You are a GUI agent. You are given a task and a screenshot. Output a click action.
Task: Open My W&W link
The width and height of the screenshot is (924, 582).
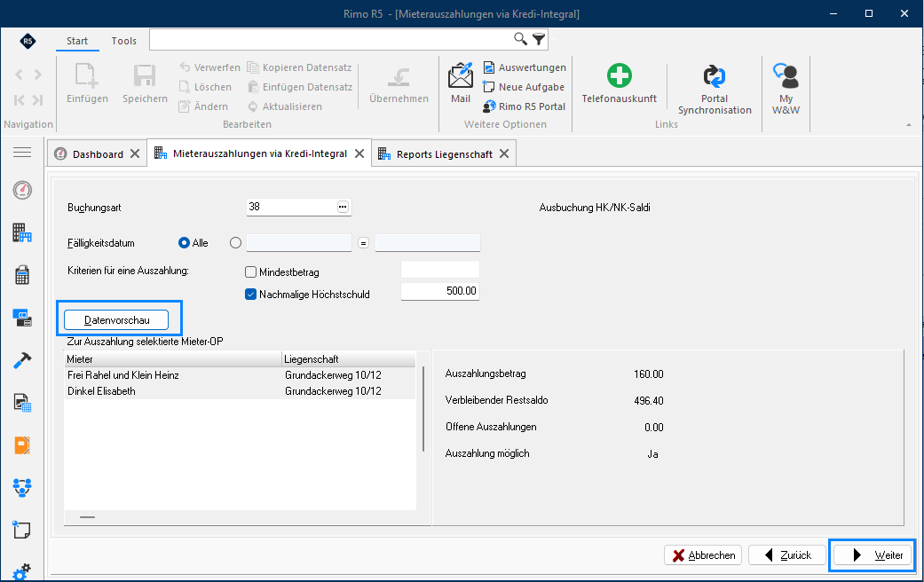coord(786,89)
